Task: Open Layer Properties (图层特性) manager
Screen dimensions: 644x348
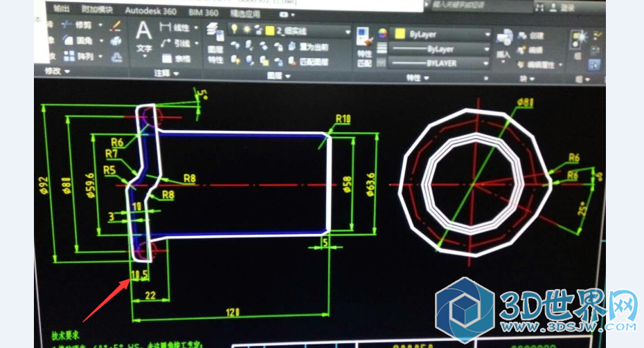Action: tap(215, 43)
